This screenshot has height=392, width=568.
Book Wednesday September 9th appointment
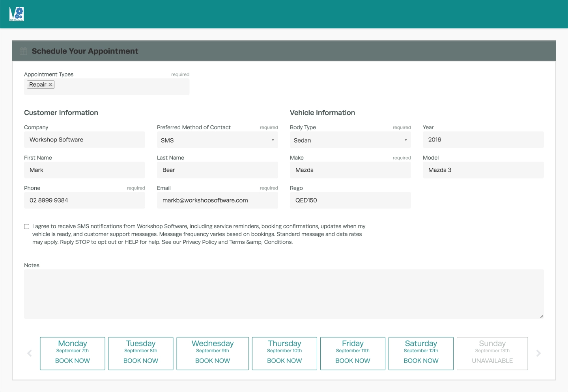(x=213, y=353)
